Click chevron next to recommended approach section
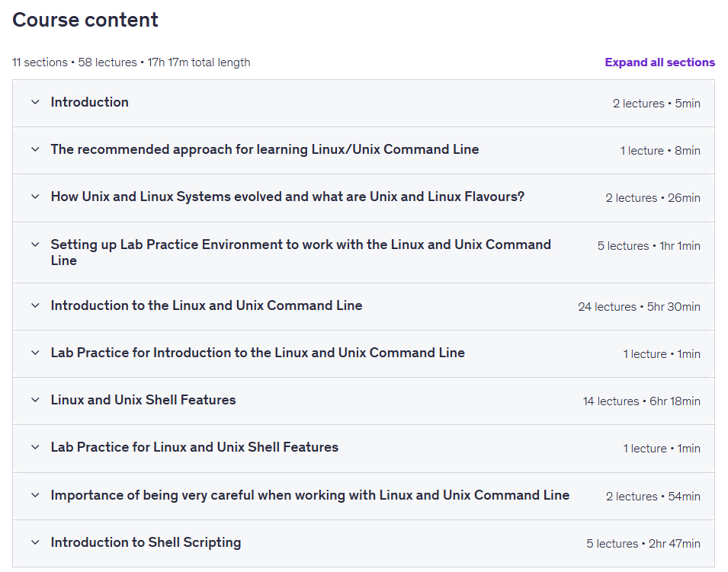 pos(35,149)
